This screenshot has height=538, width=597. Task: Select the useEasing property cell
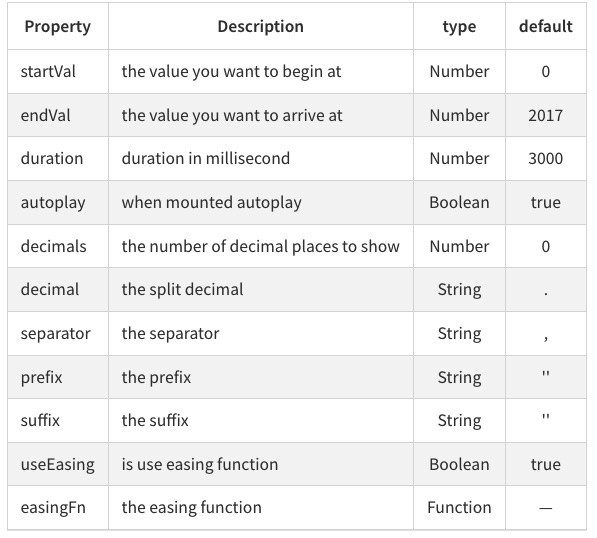pyautogui.click(x=57, y=465)
